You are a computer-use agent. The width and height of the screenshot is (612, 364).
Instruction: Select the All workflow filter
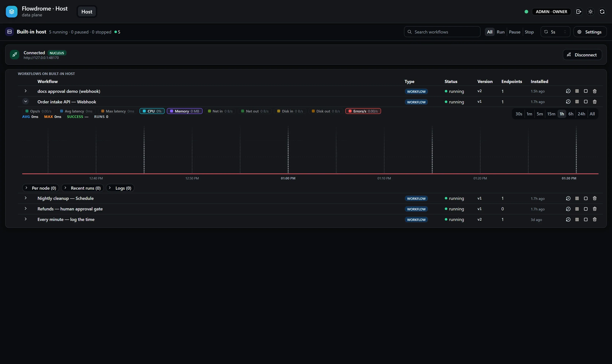(489, 32)
